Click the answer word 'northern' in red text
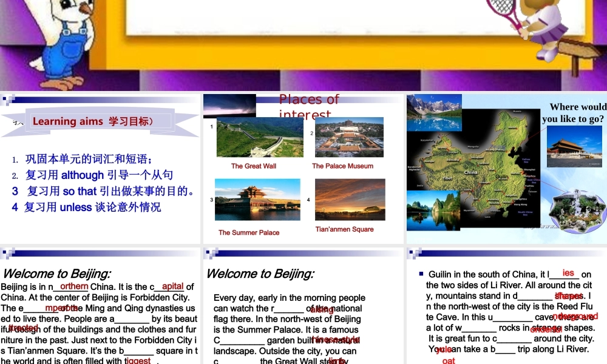 click(x=73, y=286)
